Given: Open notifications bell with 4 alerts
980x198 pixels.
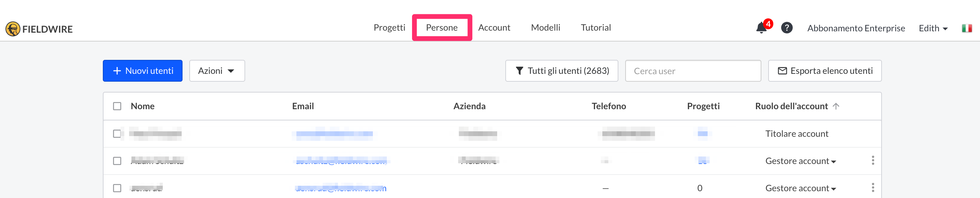Looking at the screenshot, I should [761, 28].
